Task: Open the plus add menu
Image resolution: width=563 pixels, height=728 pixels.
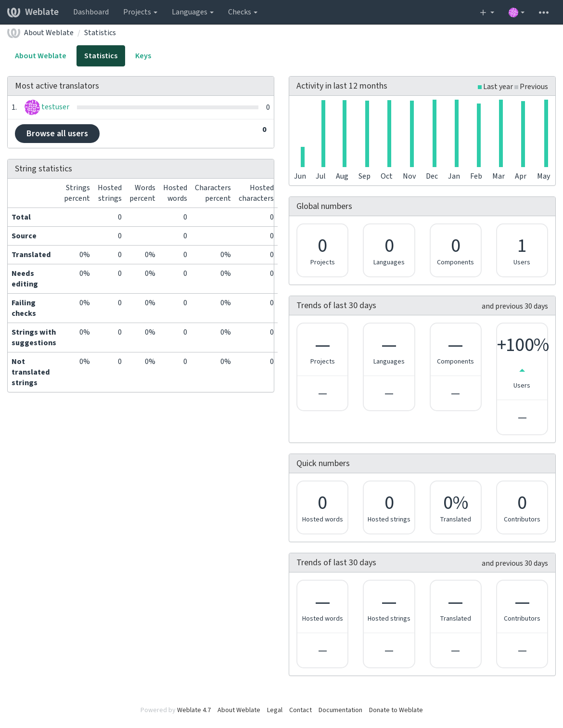Action: [x=487, y=12]
